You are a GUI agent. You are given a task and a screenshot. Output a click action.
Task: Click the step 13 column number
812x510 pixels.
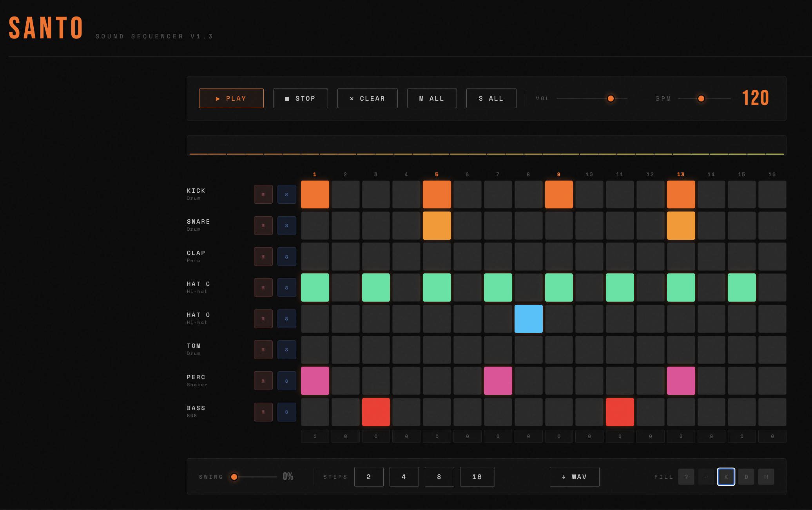tap(681, 174)
